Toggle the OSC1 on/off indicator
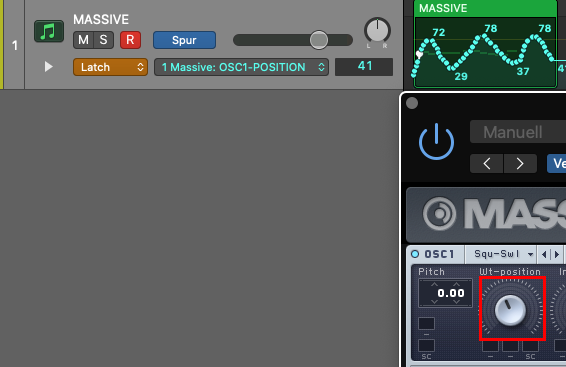Screen dimensions: 566x367 [415, 254]
